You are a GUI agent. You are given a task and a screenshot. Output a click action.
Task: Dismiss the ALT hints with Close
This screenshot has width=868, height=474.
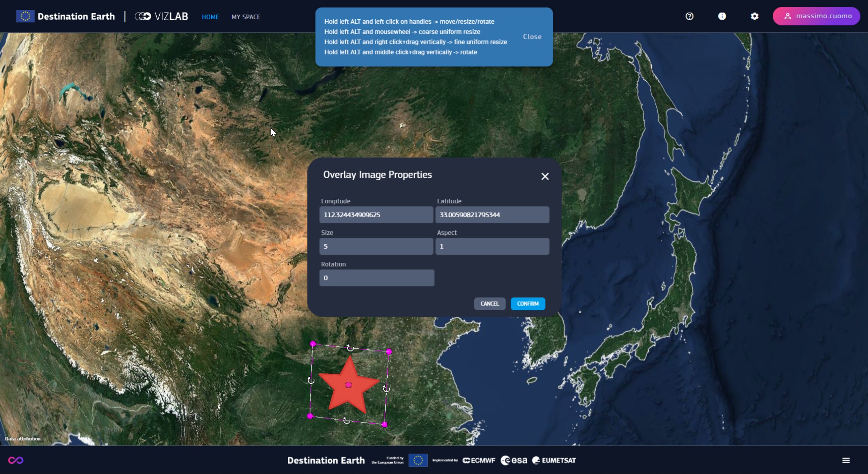(x=532, y=37)
